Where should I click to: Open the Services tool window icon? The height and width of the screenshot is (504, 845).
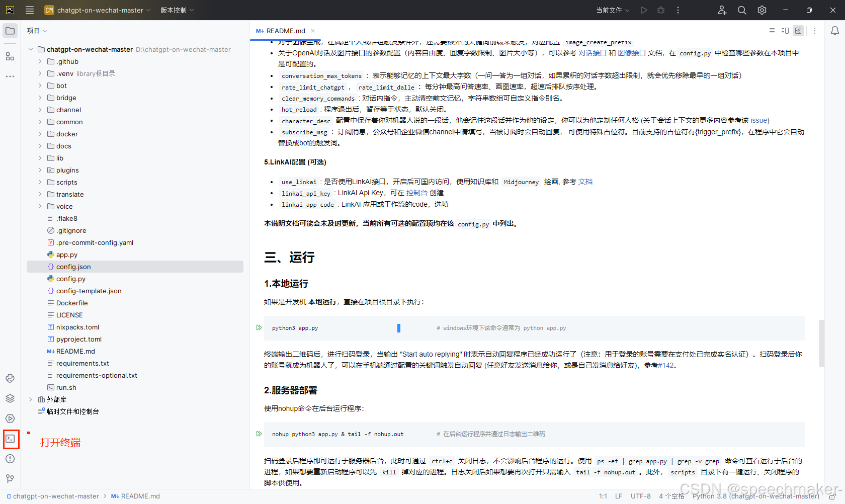point(10,418)
